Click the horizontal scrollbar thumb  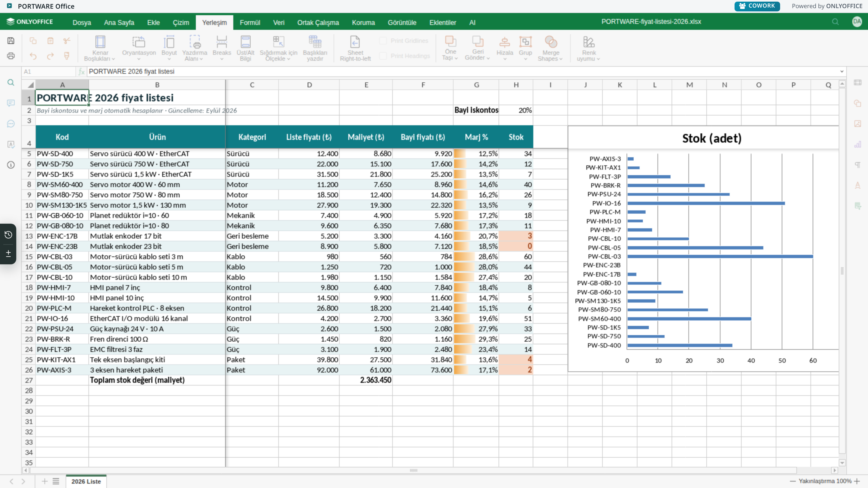413,470
